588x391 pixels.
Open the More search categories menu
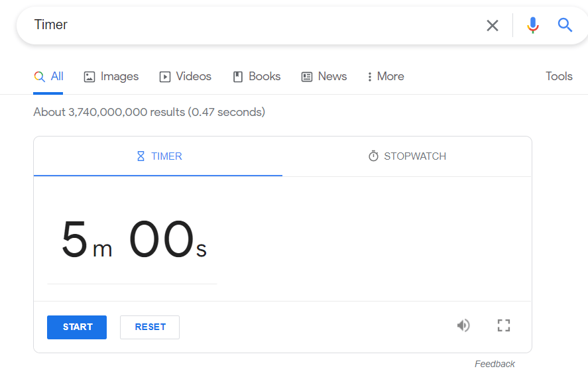(x=385, y=76)
